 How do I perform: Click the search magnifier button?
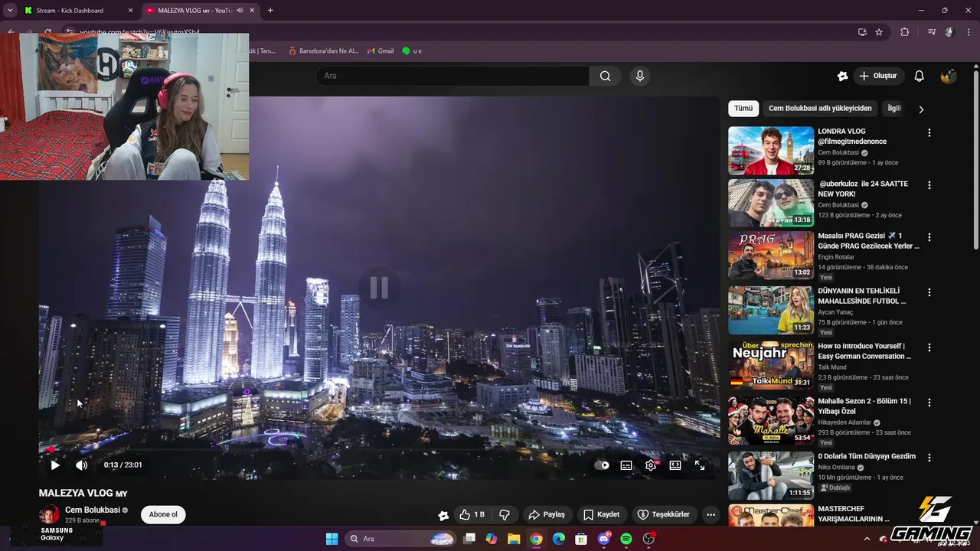click(x=606, y=76)
